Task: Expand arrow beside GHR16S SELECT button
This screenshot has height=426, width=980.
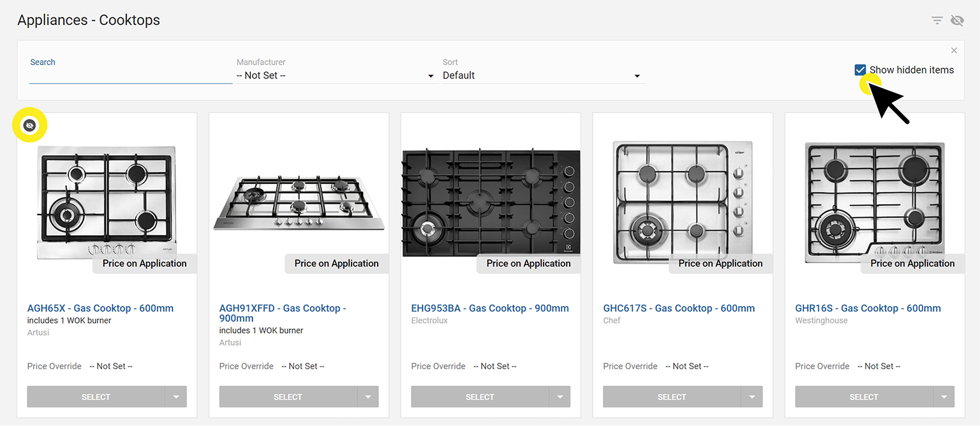Action: point(944,397)
